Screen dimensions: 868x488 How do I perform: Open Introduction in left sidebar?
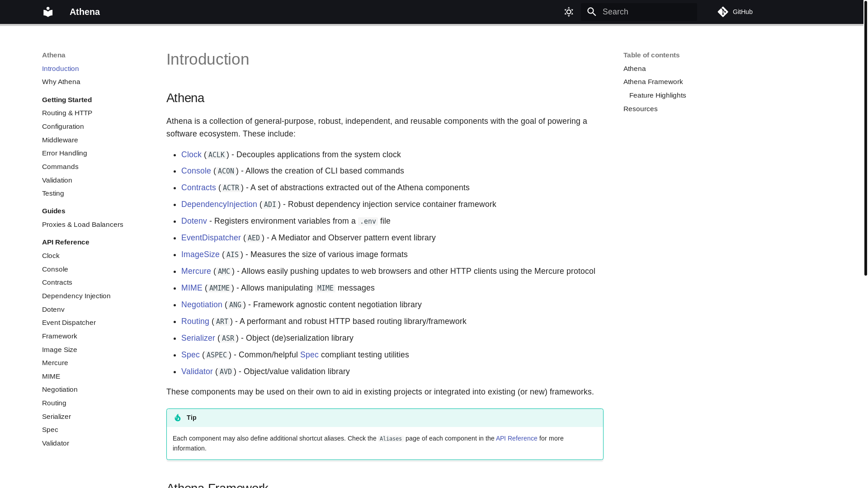(x=61, y=69)
